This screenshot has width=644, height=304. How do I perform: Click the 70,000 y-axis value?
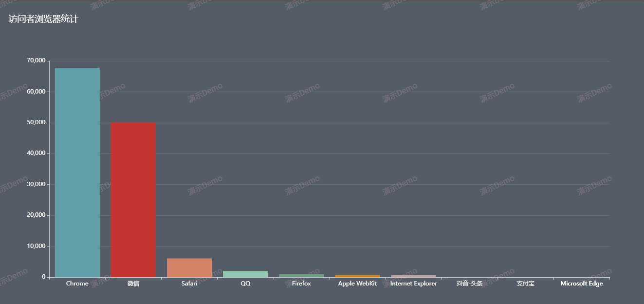[36, 61]
